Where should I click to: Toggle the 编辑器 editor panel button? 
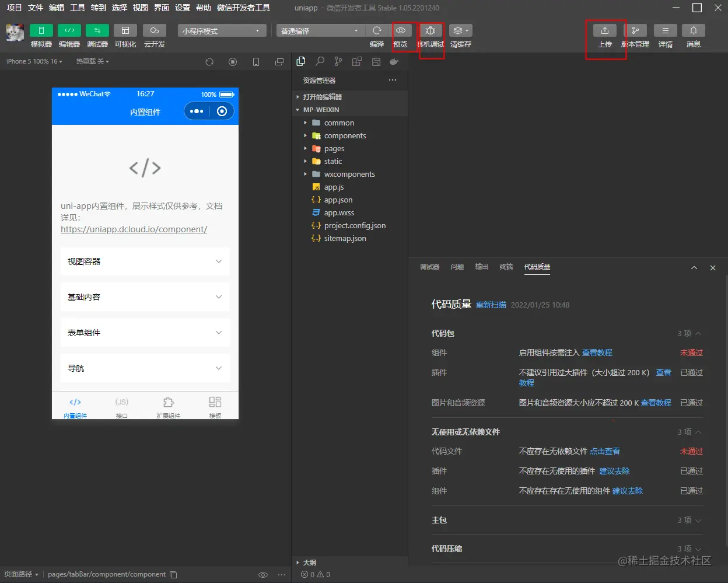pyautogui.click(x=69, y=30)
